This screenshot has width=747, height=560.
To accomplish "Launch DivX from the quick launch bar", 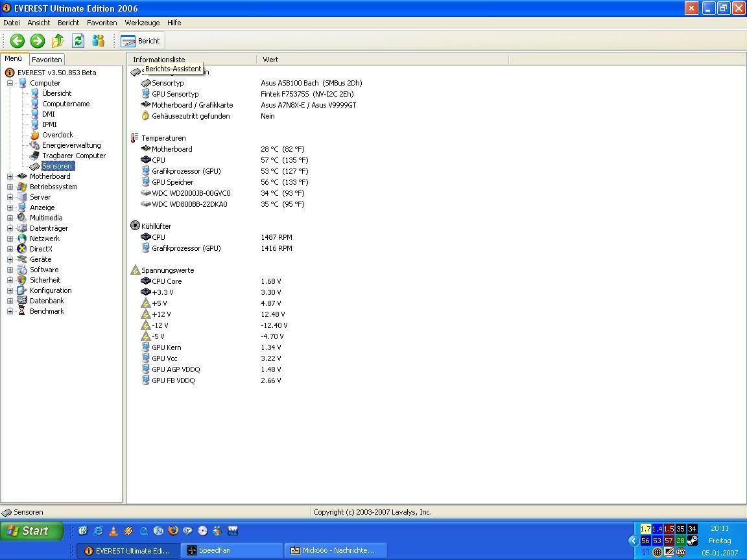I will [x=233, y=530].
